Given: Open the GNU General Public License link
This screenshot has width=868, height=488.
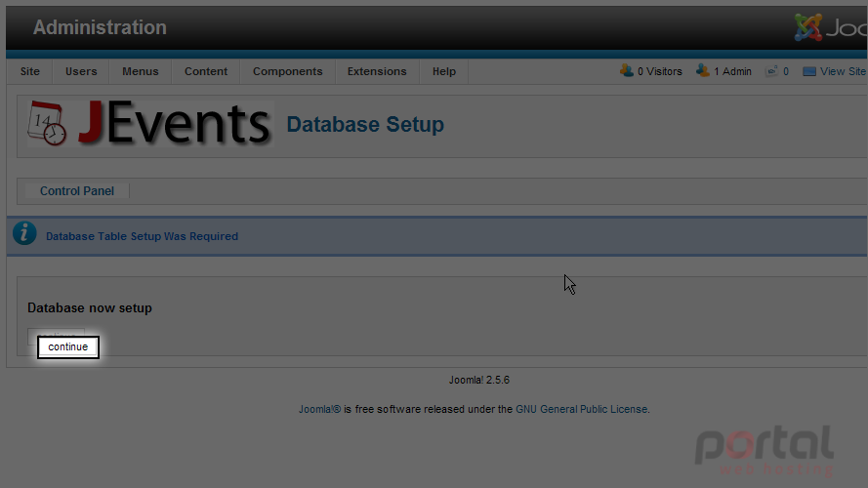Looking at the screenshot, I should pyautogui.click(x=581, y=410).
